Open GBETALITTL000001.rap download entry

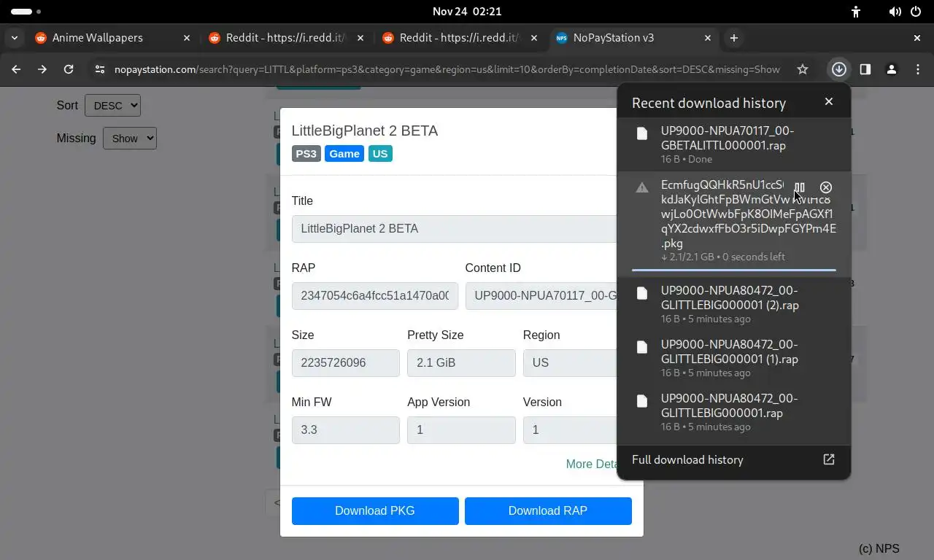point(734,144)
